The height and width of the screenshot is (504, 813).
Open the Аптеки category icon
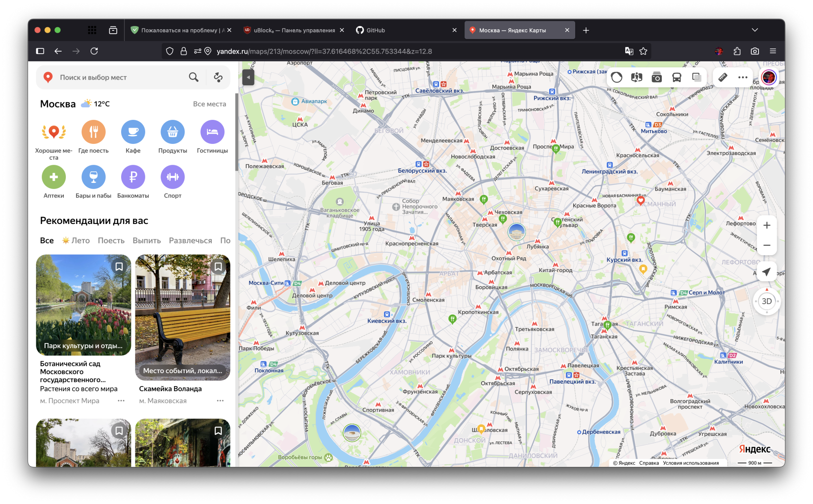pos(54,178)
